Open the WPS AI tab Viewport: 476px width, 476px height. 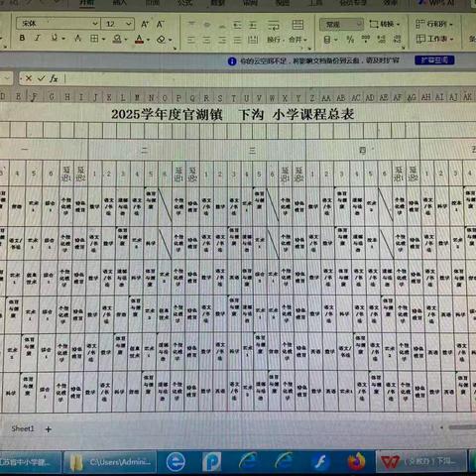tap(440, 3)
